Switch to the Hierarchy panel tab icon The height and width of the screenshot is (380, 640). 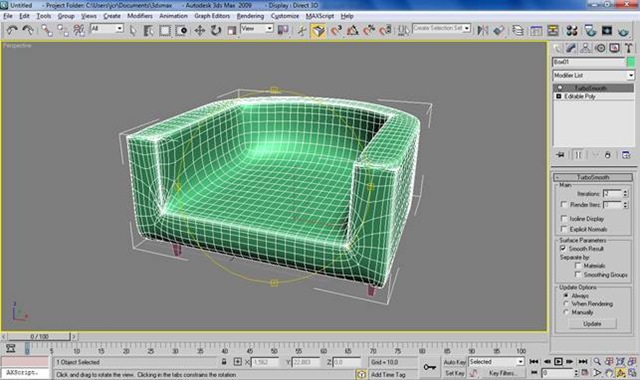coord(585,48)
